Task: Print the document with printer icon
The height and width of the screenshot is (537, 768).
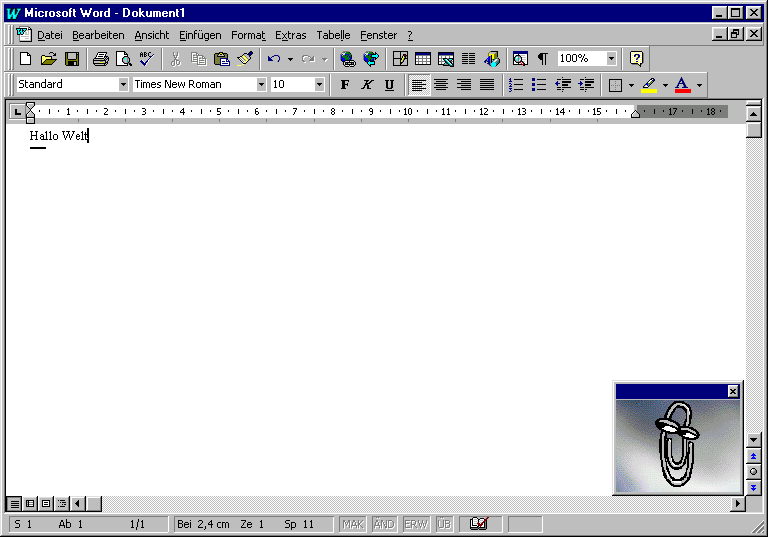Action: [101, 59]
